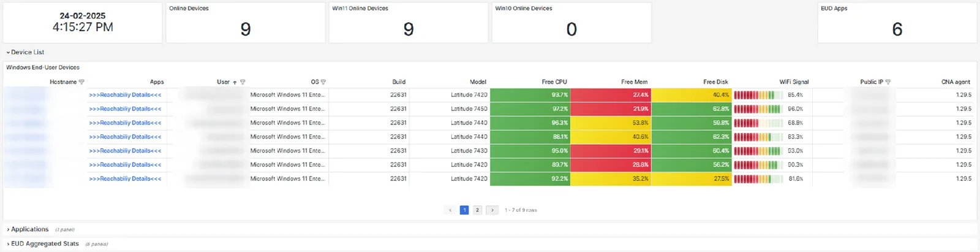This screenshot has height=252, width=980.
Task: Sort by the Apps column header
Action: tap(157, 82)
